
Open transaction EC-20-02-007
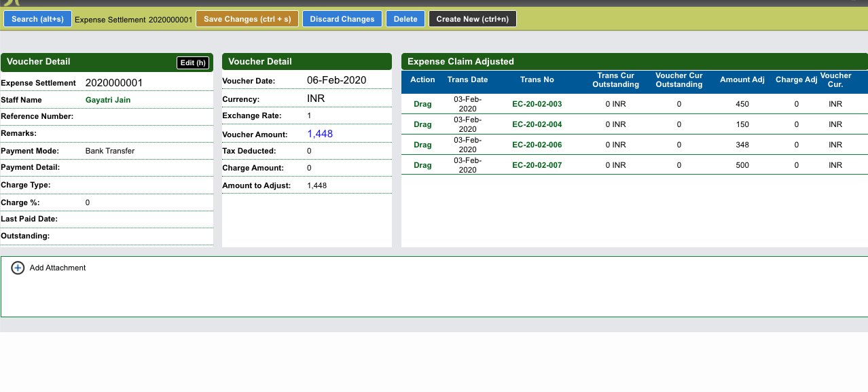click(x=537, y=166)
